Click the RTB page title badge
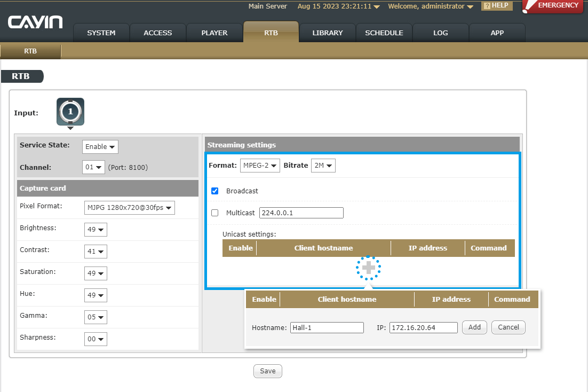Image resolution: width=588 pixels, height=392 pixels. [22, 76]
